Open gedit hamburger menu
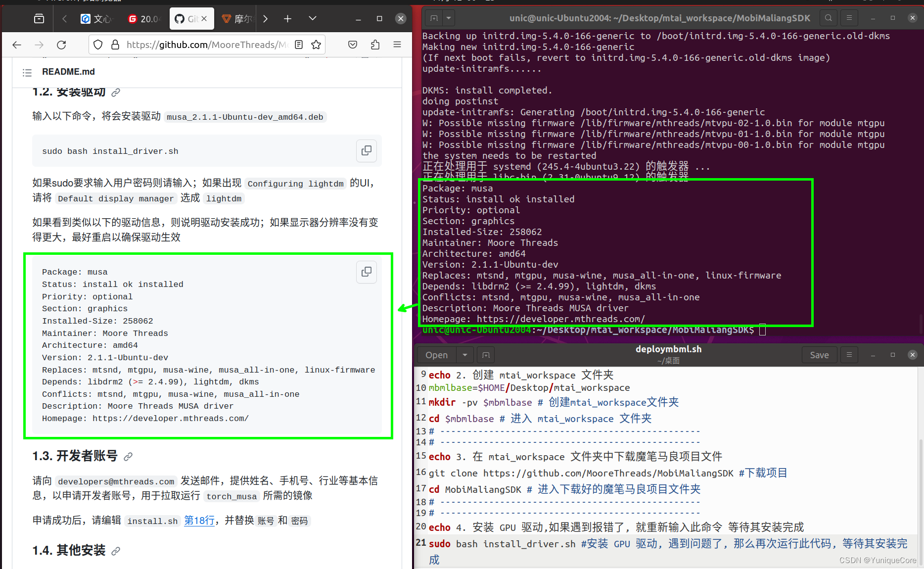Image resolution: width=924 pixels, height=569 pixels. pyautogui.click(x=849, y=355)
